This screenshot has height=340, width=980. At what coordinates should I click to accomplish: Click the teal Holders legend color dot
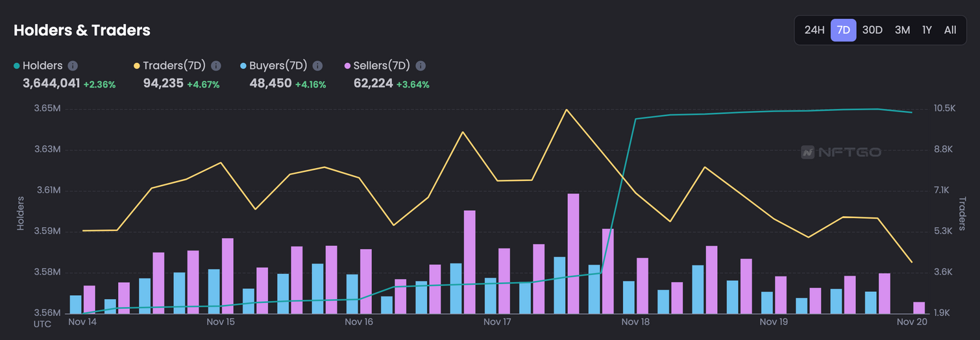pos(16,66)
